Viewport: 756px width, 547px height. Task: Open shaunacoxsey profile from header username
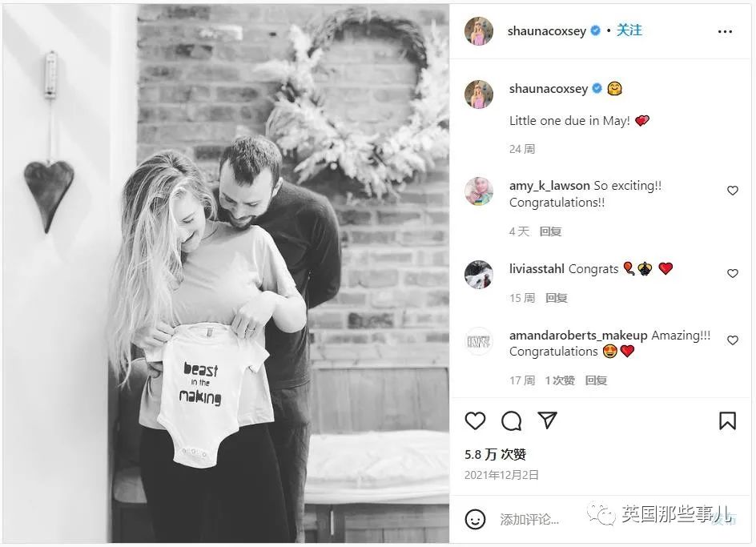[x=546, y=31]
